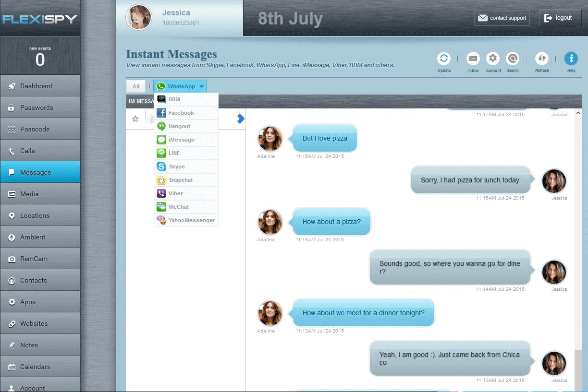
Task: Select the All filter tab
Action: [136, 86]
